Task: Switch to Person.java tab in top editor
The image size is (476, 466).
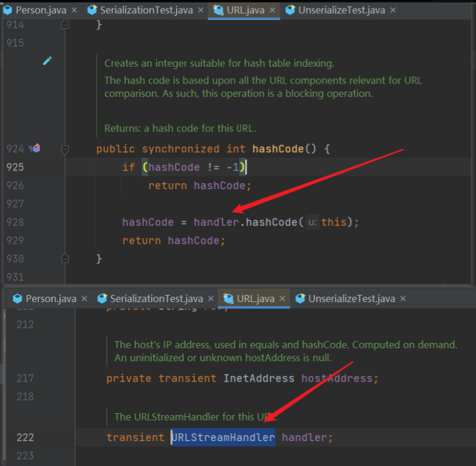Action: [x=41, y=10]
